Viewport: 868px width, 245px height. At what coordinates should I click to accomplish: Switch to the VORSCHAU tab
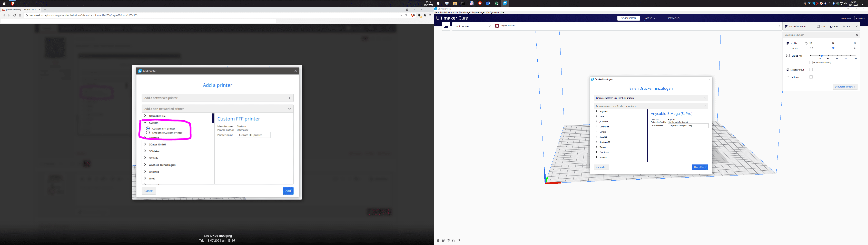650,18
